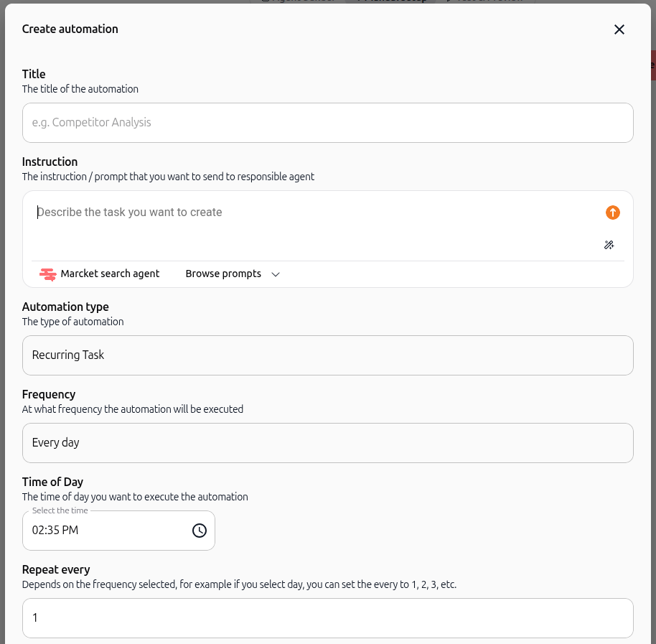Click the Repeat every label

click(56, 570)
